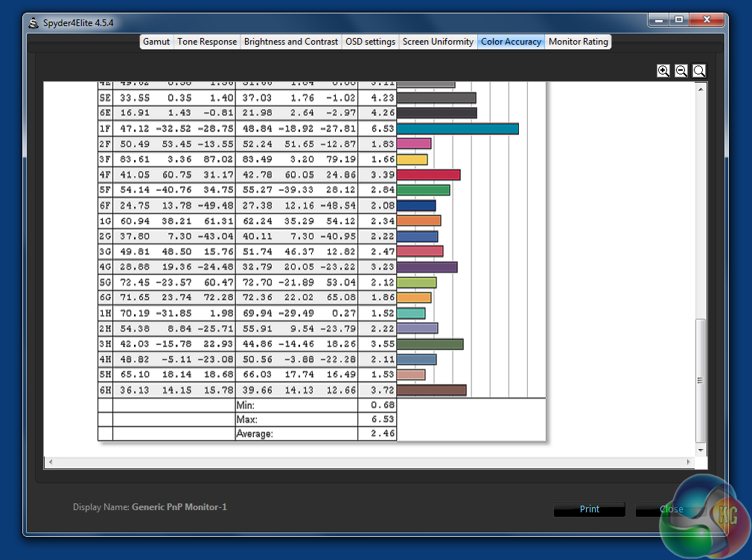This screenshot has width=752, height=560.
Task: Click the yellow bar for row 3F
Action: (x=412, y=159)
